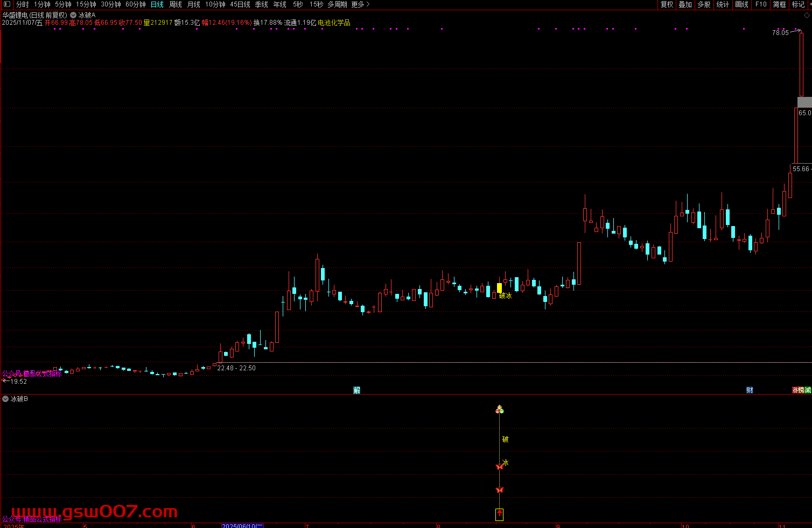Open F10 company info
The height and width of the screenshot is (528, 812).
point(761,4)
